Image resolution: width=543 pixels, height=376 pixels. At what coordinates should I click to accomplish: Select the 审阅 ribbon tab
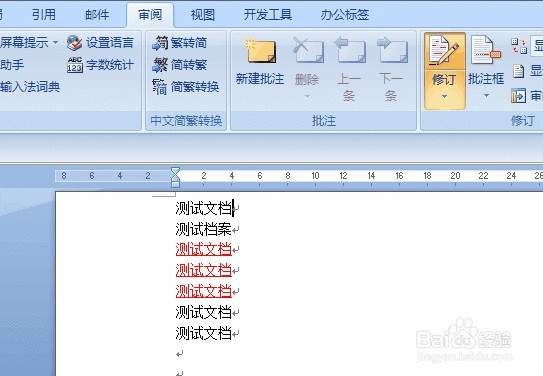click(150, 15)
